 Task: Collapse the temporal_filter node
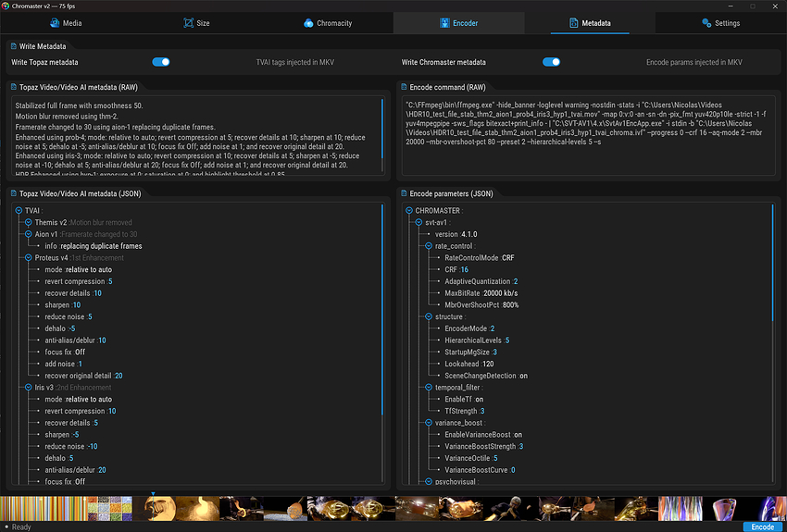(x=429, y=388)
